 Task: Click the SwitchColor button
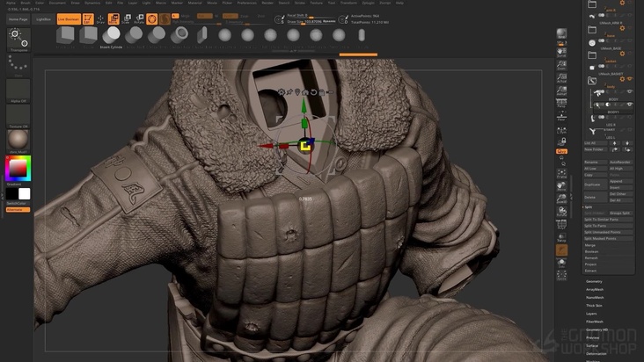[x=18, y=203]
